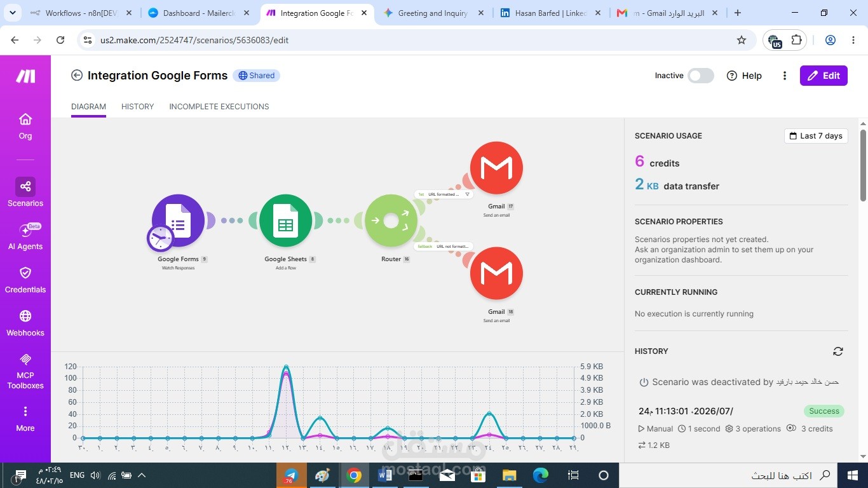This screenshot has width=868, height=488.
Task: Open the three-dot scenario options menu
Action: click(x=785, y=76)
